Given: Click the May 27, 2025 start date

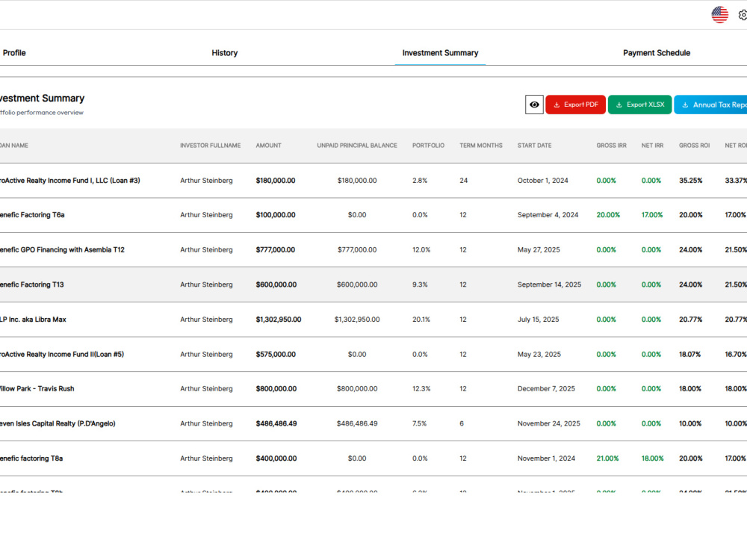Looking at the screenshot, I should 539,250.
